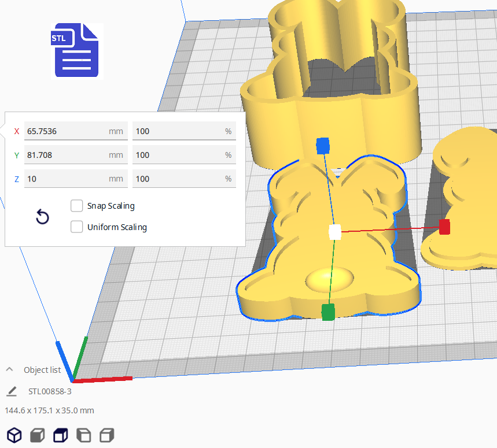Image resolution: width=497 pixels, height=448 pixels.
Task: Click the STL file icon
Action: pyautogui.click(x=76, y=50)
